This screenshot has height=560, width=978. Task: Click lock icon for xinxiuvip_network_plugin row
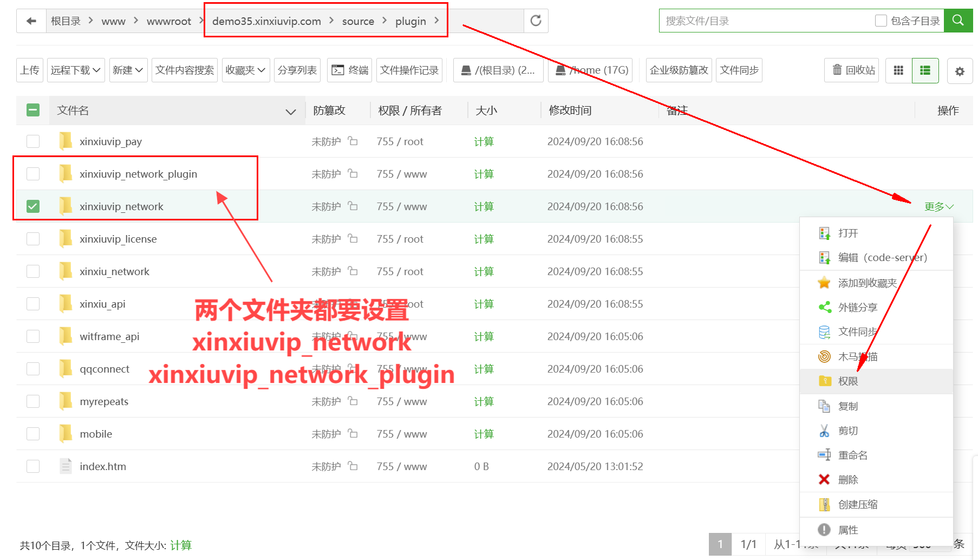pyautogui.click(x=353, y=173)
